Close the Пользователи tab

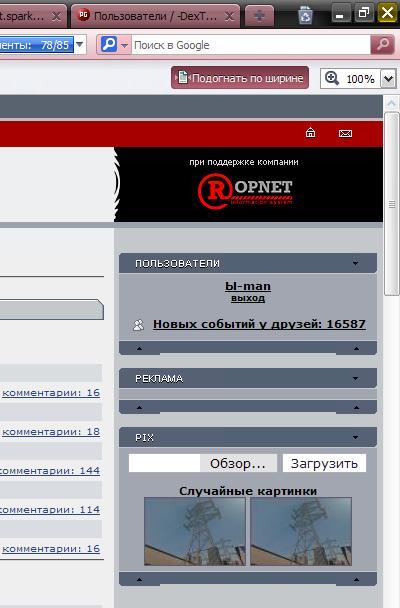pos(229,16)
